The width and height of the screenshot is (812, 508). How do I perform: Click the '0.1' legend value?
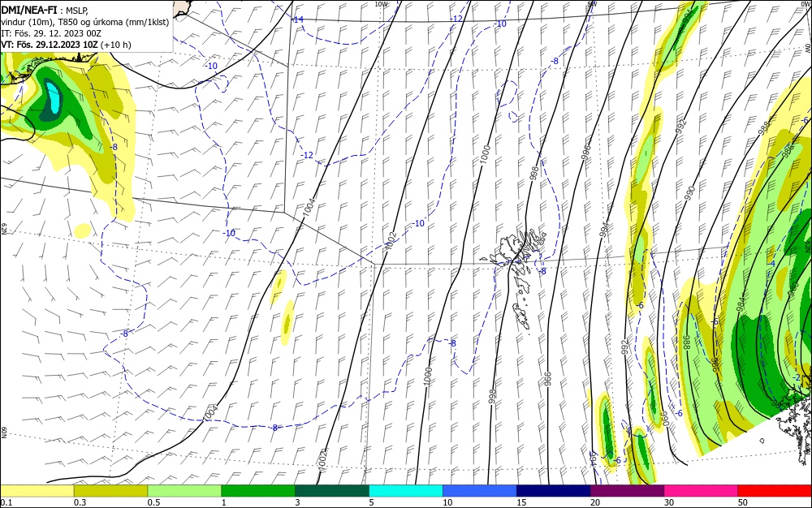pos(6,502)
